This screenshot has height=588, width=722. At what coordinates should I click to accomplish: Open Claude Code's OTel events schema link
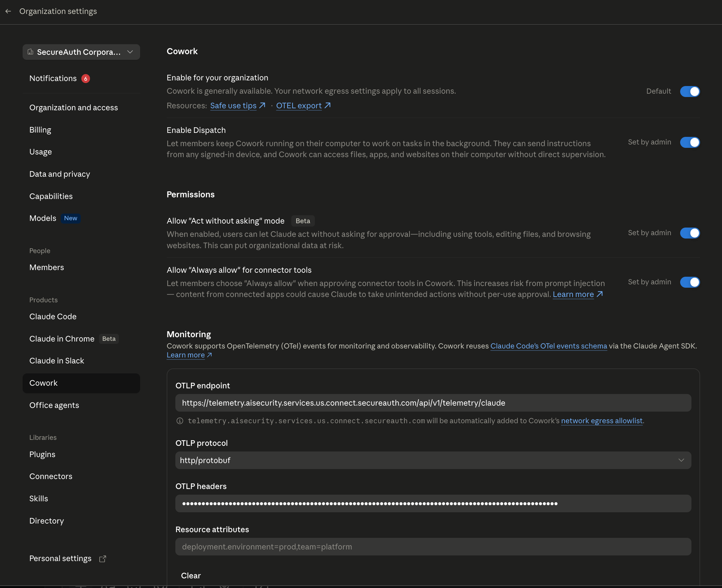[549, 346]
